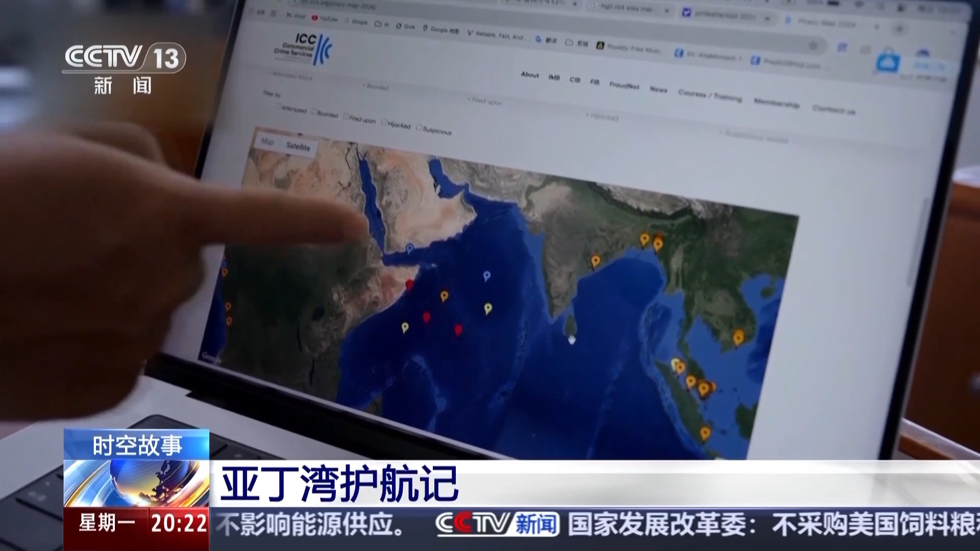This screenshot has height=551, width=980.
Task: Expand the AI bookmarks folder
Action: coord(382,24)
